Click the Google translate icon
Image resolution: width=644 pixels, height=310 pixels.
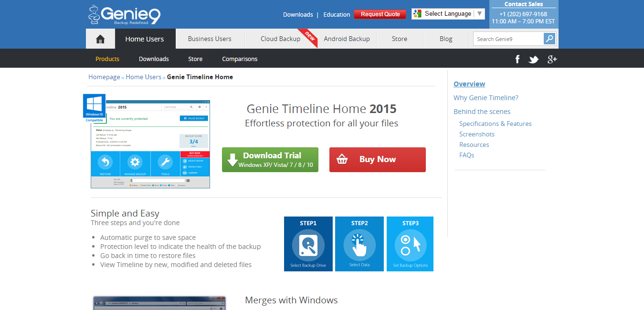point(417,14)
